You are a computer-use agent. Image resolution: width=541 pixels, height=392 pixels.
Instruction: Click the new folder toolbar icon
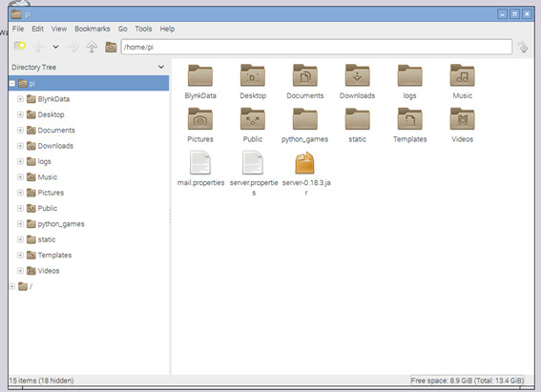(20, 46)
